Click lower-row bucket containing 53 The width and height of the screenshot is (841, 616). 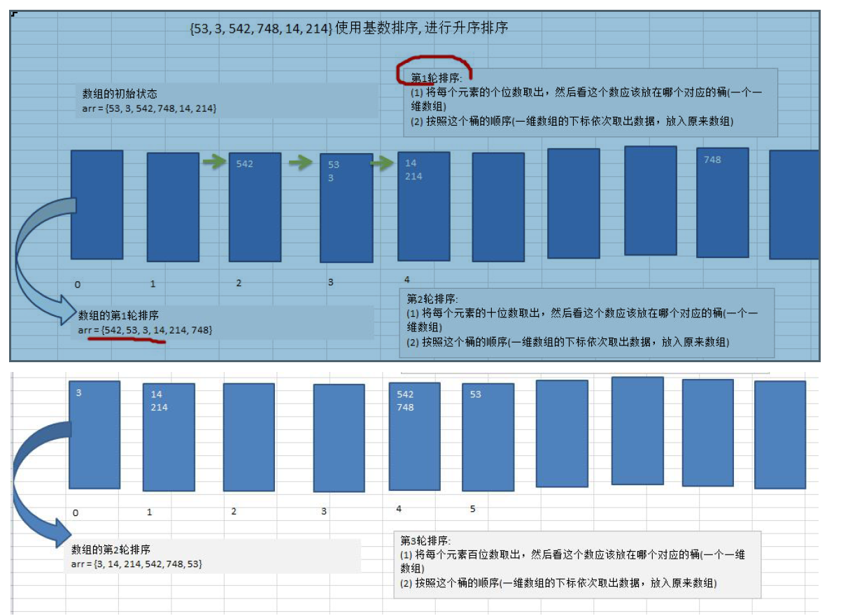coord(488,437)
